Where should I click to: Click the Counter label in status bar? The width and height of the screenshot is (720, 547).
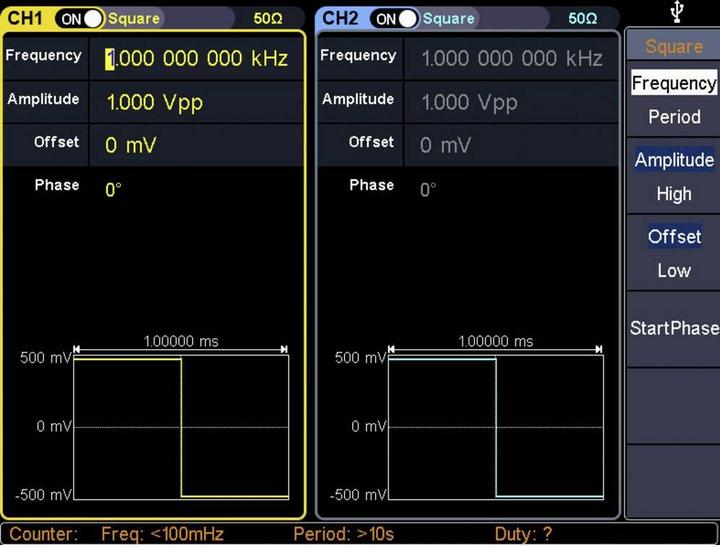click(x=44, y=534)
